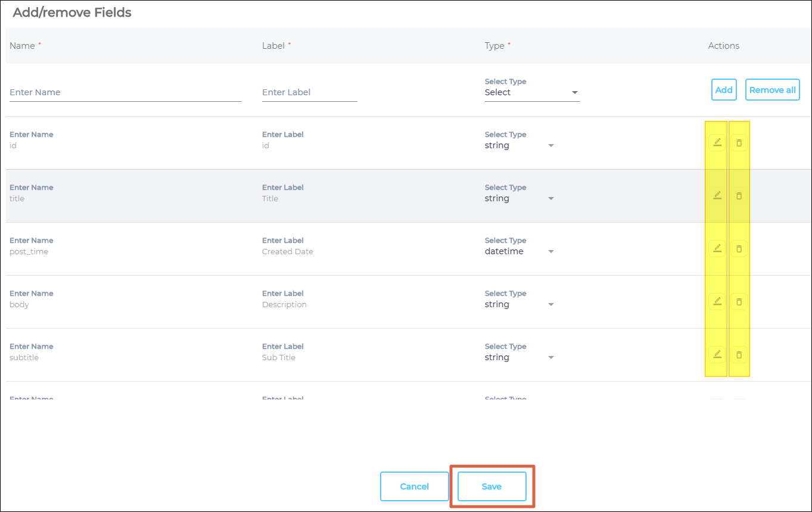This screenshot has height=512, width=812.
Task: Click the Remove all button
Action: coord(772,90)
